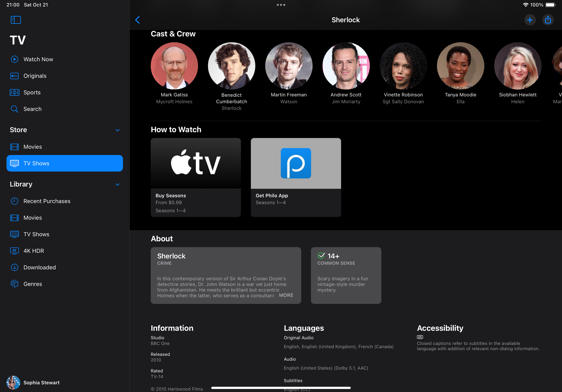562x392 pixels.
Task: Go back using the blue chevron
Action: click(138, 20)
